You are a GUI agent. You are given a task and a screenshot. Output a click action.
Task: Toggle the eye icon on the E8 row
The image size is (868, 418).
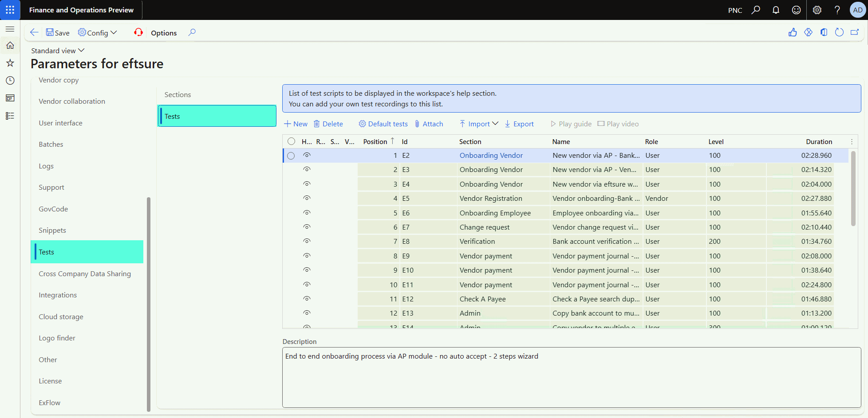[x=307, y=241]
